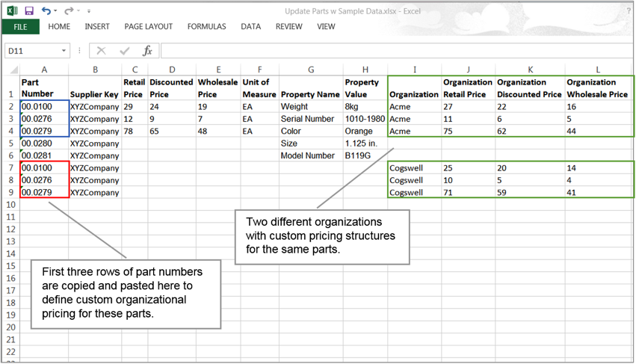Click the Cancel X icon in formula bar

102,51
